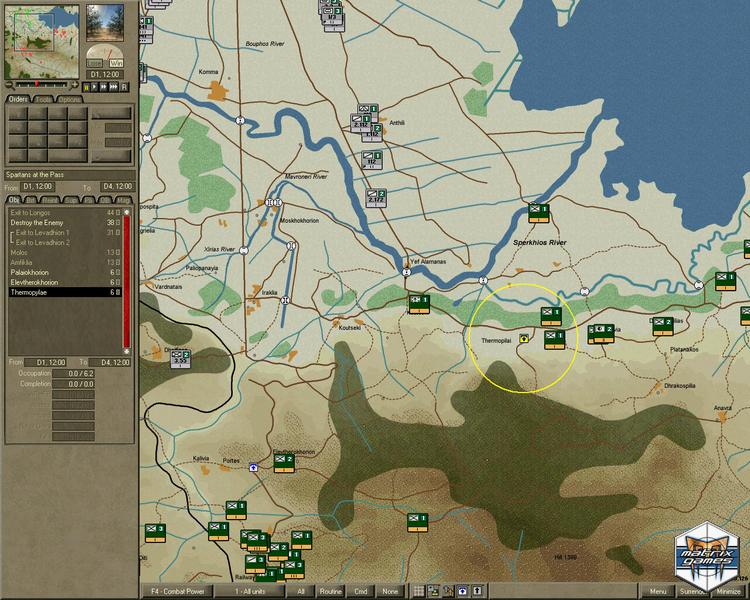Click the Thermopylae objective marker on map
Viewport: 750px width, 600px height.
click(x=524, y=338)
